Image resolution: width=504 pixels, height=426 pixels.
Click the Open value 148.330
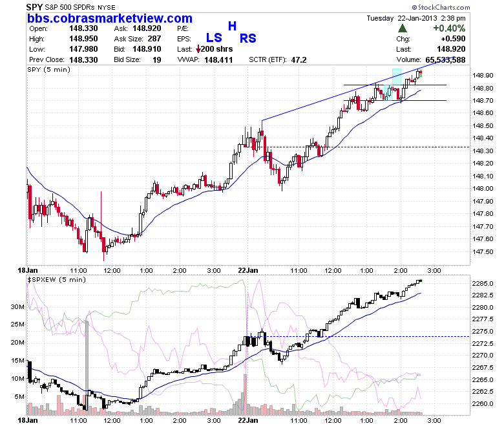83,28
